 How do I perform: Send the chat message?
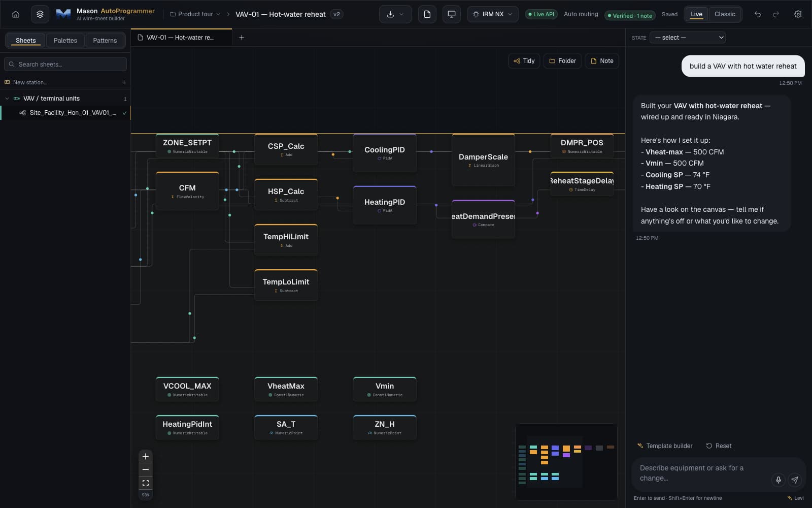click(795, 480)
